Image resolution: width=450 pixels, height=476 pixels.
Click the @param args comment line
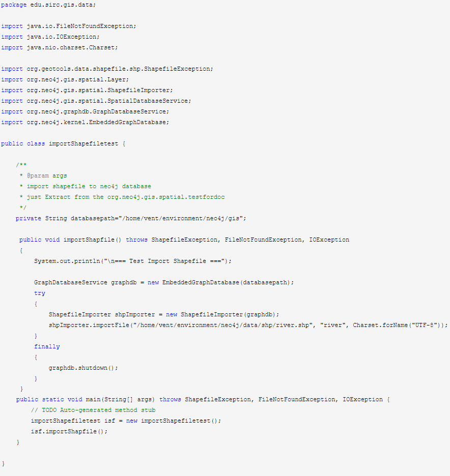click(x=43, y=175)
